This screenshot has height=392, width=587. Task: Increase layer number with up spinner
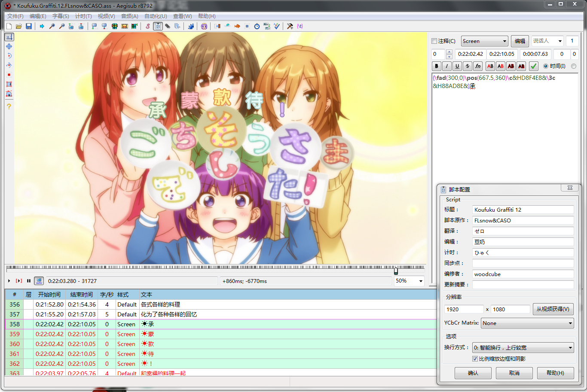click(449, 52)
